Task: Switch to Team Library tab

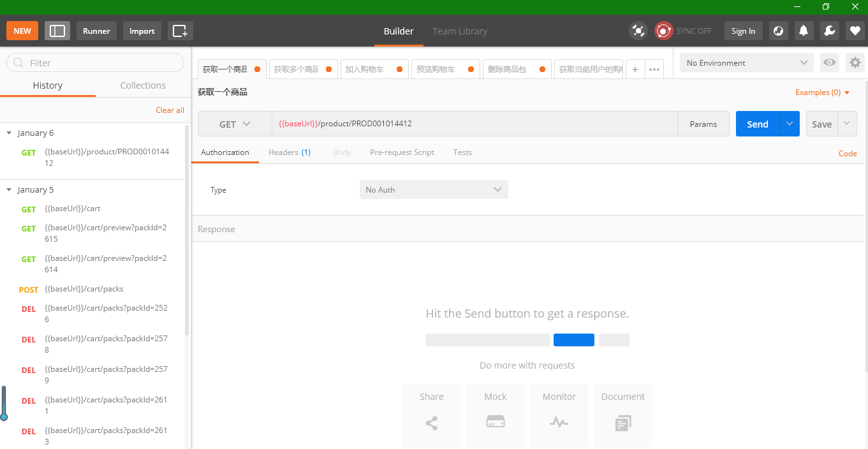Action: (x=460, y=31)
